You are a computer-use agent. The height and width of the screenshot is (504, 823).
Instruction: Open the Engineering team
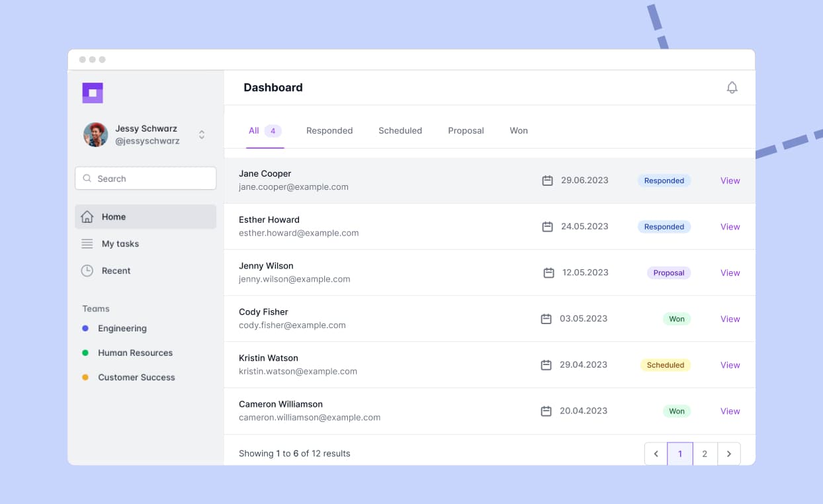(x=122, y=328)
